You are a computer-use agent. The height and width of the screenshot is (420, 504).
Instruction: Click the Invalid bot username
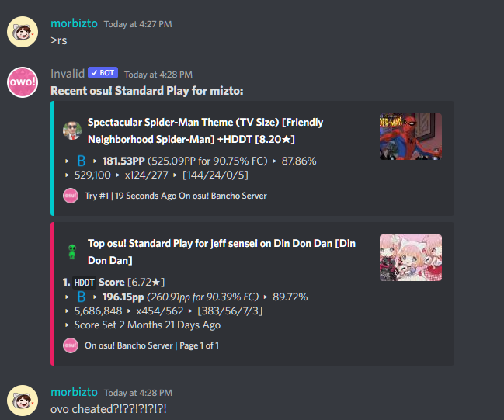tap(68, 74)
